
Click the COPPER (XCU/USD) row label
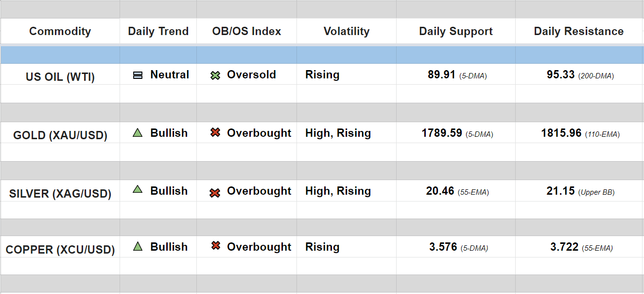60,250
